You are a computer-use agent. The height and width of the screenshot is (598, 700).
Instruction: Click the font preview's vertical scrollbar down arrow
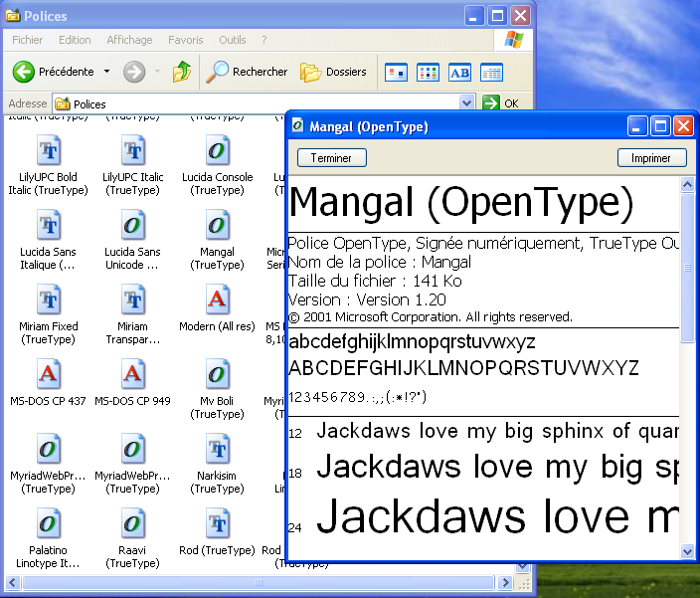pos(687,551)
